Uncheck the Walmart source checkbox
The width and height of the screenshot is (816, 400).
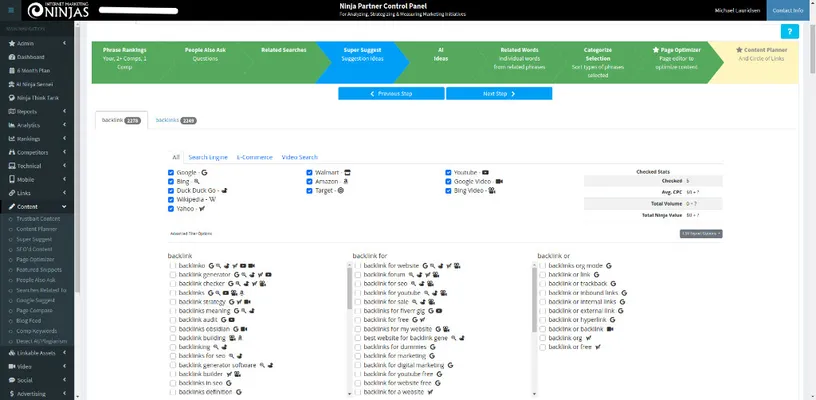pyautogui.click(x=310, y=172)
